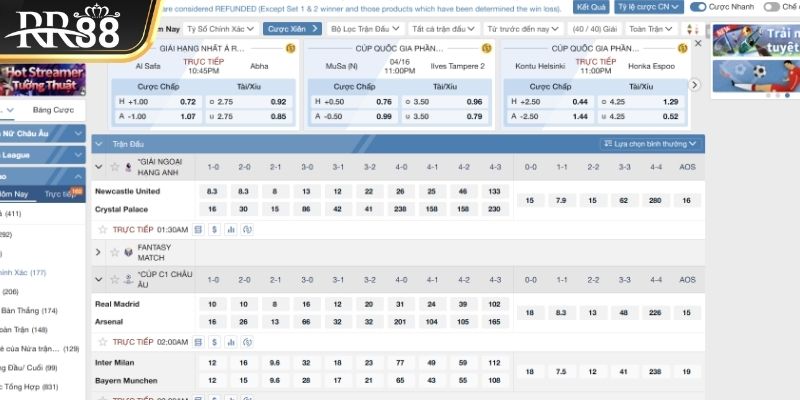This screenshot has height=400, width=800.
Task: Select Inter Milan 4-3 odds 112
Action: pyautogui.click(x=495, y=363)
